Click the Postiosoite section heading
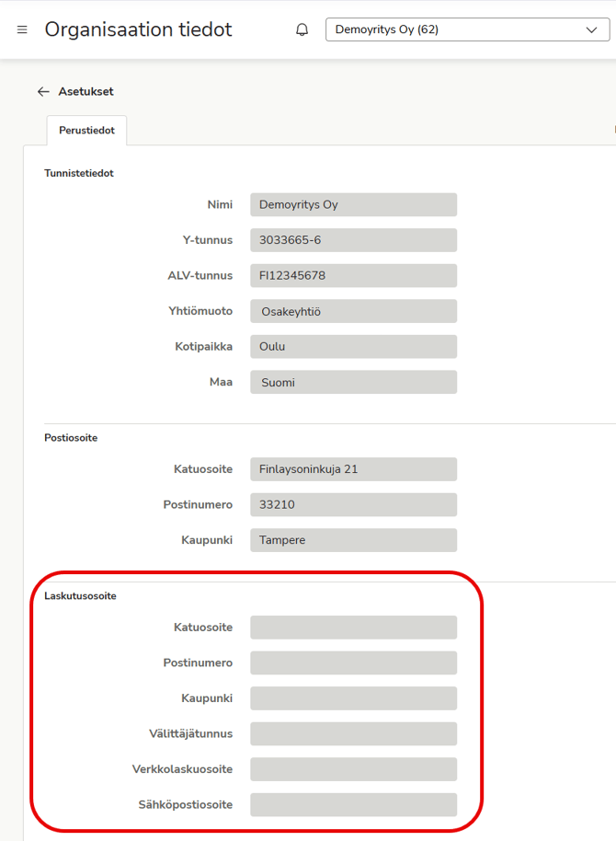Image resolution: width=616 pixels, height=841 pixels. 71,438
